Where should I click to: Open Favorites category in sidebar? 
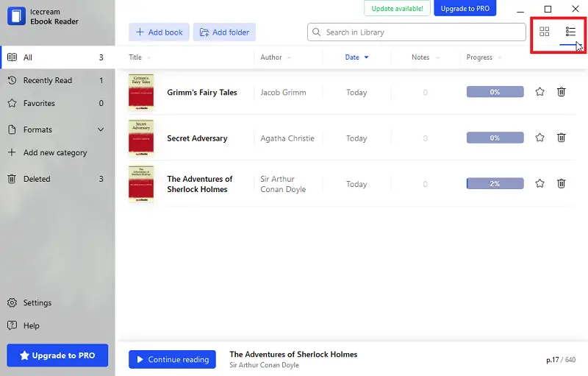tap(58, 103)
